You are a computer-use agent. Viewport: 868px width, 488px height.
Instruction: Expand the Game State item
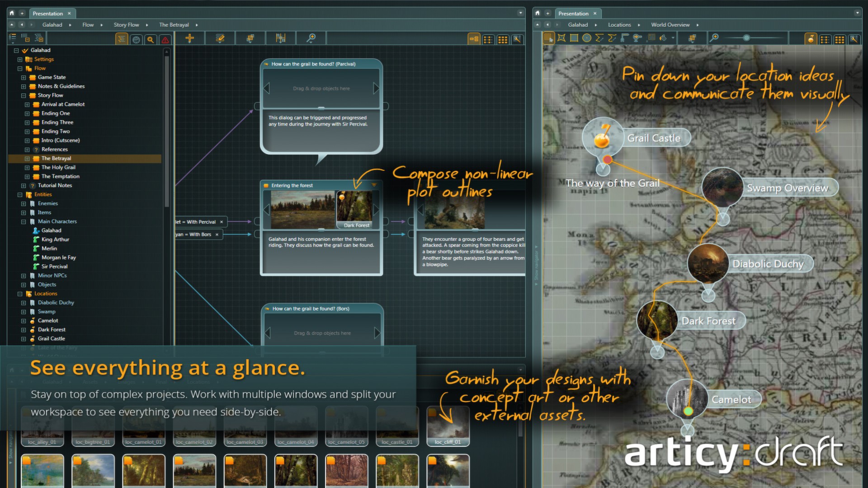[24, 78]
